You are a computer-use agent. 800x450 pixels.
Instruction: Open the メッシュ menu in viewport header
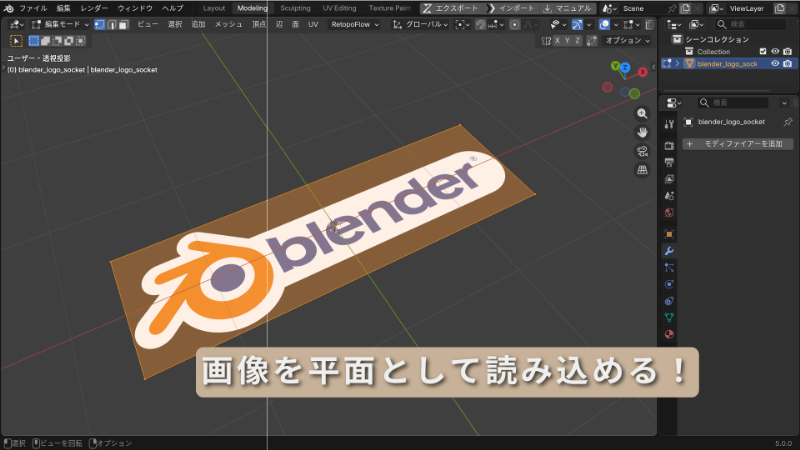228,24
